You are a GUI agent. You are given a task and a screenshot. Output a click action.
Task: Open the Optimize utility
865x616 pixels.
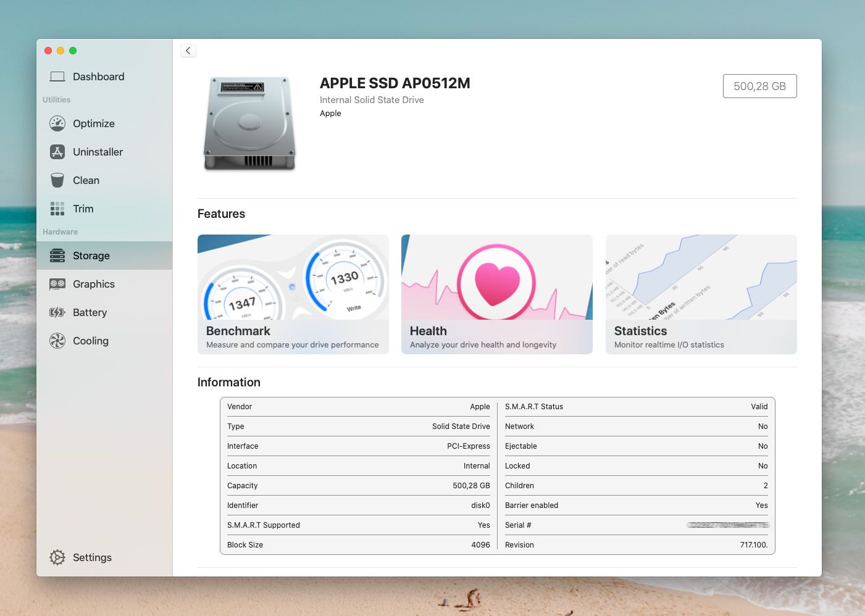tap(104, 123)
